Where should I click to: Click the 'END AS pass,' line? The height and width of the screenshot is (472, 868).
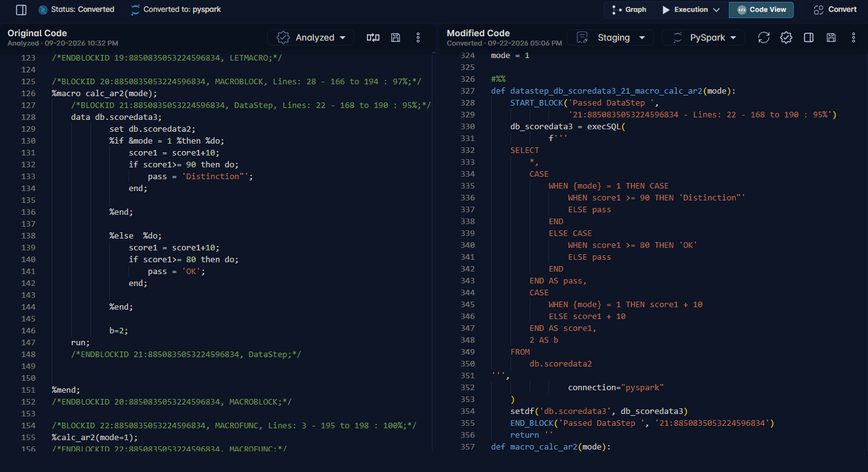pos(558,281)
